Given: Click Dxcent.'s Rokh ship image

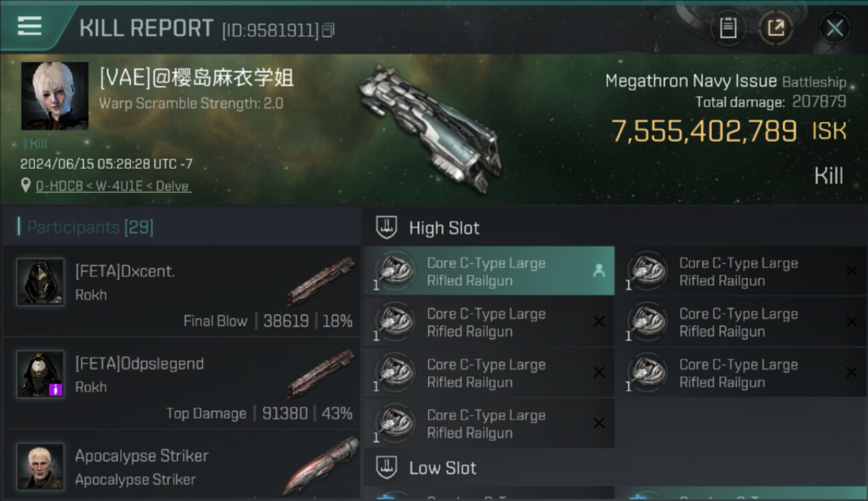Looking at the screenshot, I should click(x=320, y=281).
